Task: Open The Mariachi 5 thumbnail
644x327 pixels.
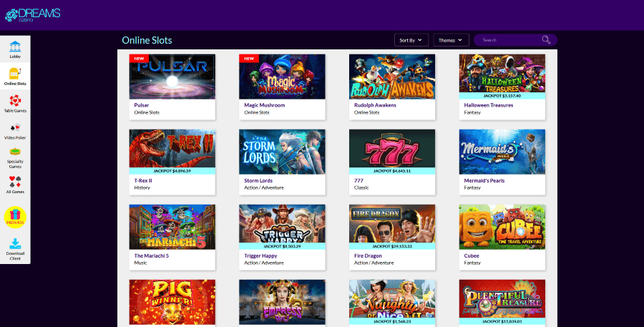Action: coord(172,227)
